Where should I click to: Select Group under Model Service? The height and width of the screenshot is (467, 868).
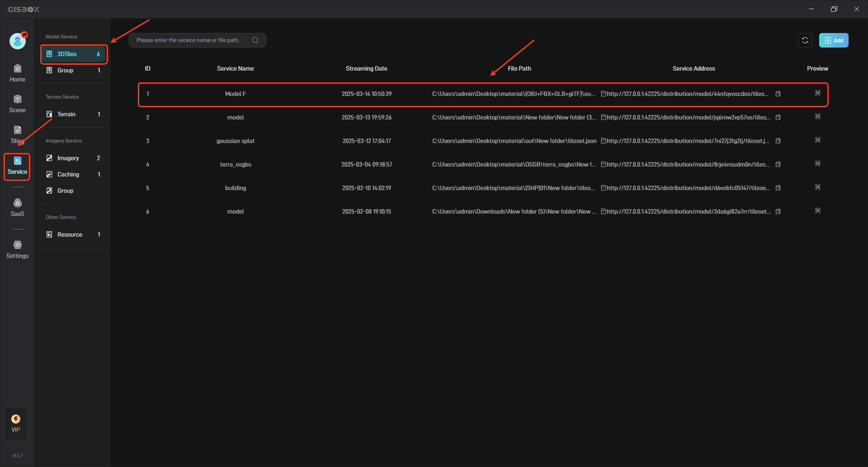pyautogui.click(x=74, y=71)
